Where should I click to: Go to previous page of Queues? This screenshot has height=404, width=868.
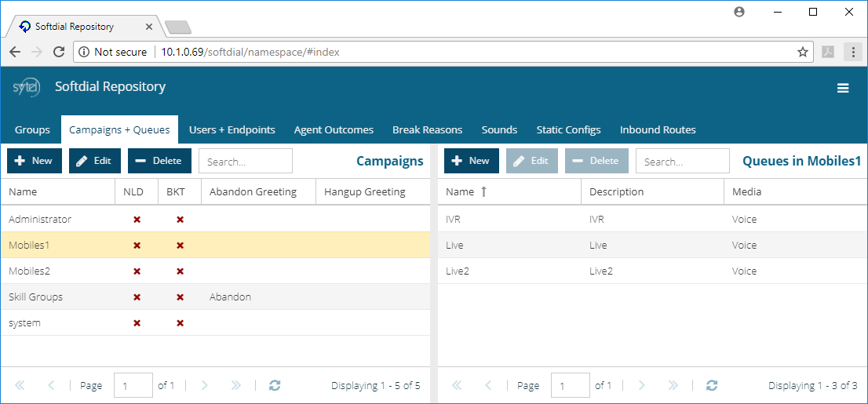click(488, 385)
